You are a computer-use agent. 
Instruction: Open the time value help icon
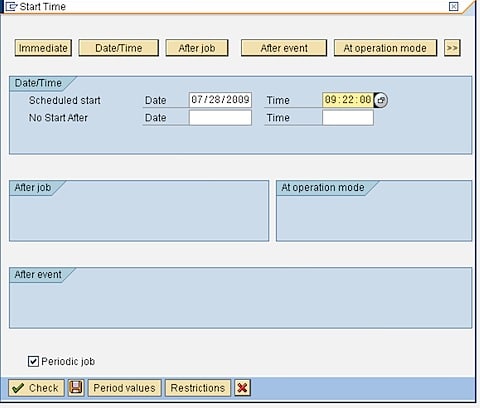click(381, 100)
